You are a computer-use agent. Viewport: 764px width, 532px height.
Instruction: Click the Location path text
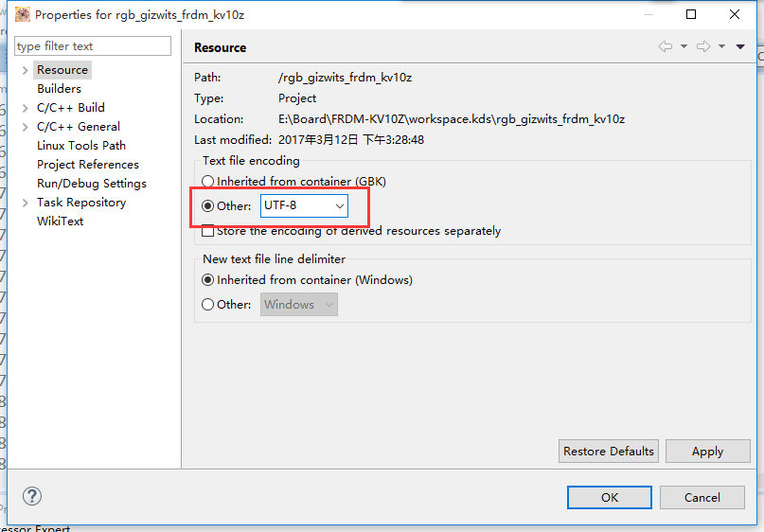click(452, 119)
